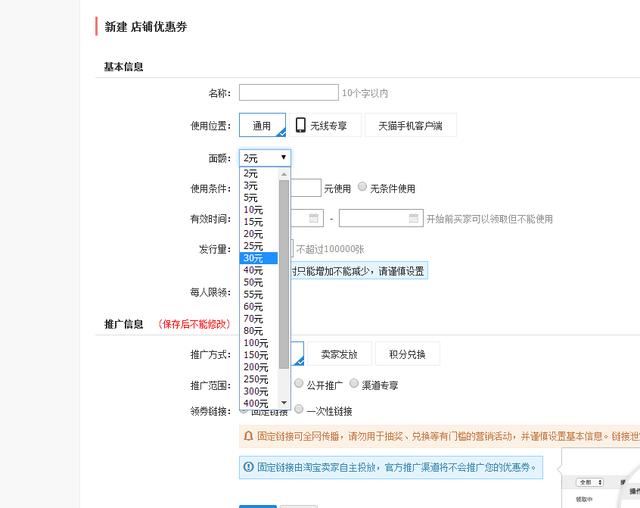Choose 150元 in the dropdown list
Image resolution: width=640 pixels, height=508 pixels.
(x=258, y=355)
